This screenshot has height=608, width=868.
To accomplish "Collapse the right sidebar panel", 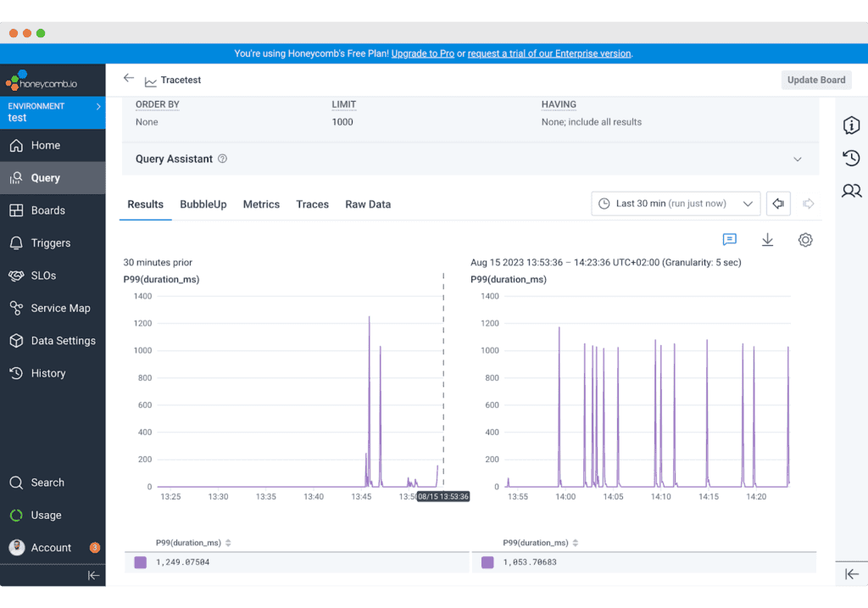I will click(x=851, y=574).
